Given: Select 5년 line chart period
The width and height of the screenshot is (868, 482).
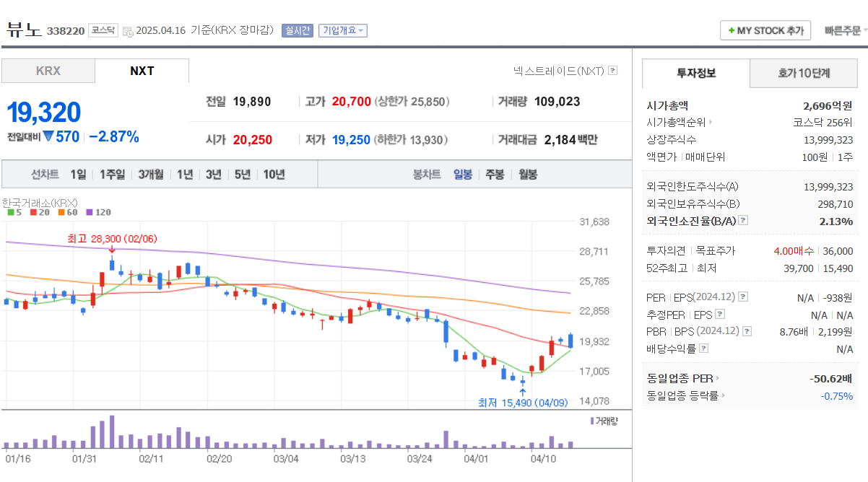Looking at the screenshot, I should point(242,174).
